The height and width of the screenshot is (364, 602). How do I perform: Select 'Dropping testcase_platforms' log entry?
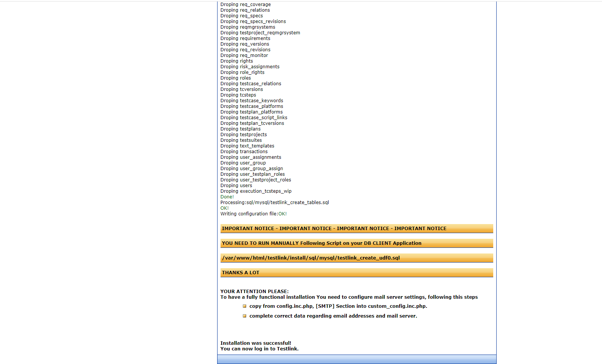pyautogui.click(x=252, y=106)
